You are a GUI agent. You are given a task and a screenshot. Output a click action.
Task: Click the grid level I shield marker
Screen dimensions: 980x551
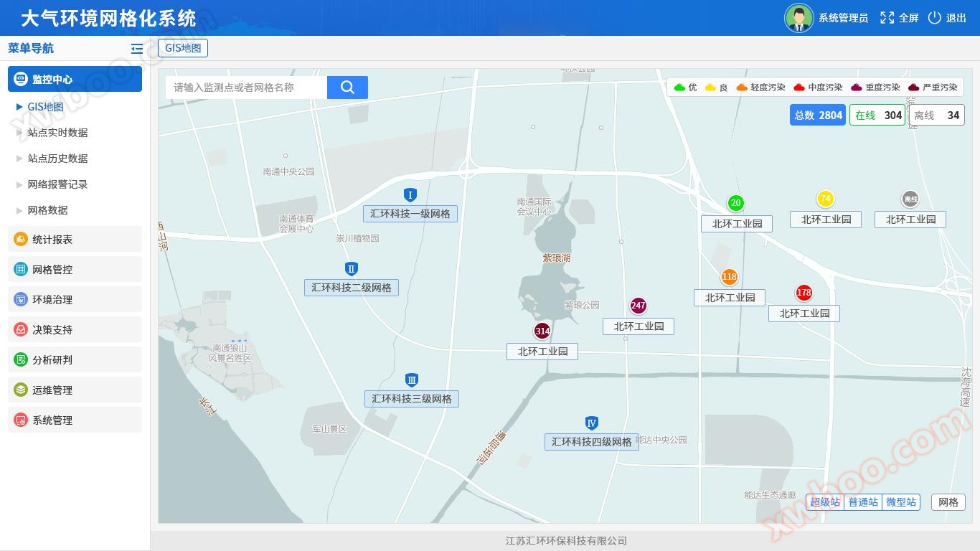point(410,195)
